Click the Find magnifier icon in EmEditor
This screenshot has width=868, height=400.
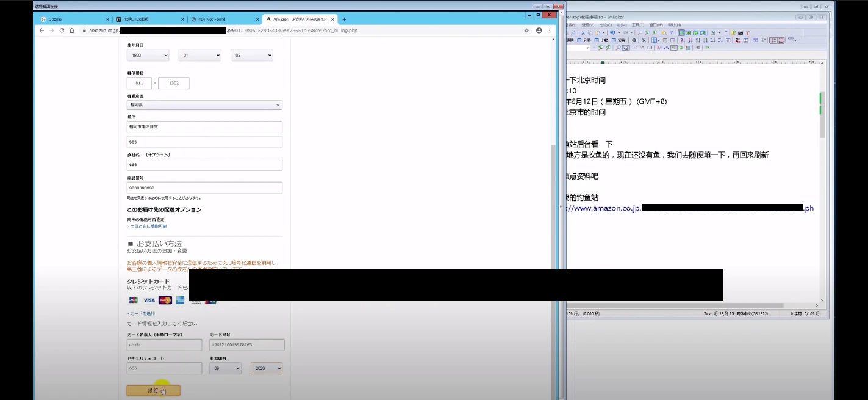click(640, 32)
